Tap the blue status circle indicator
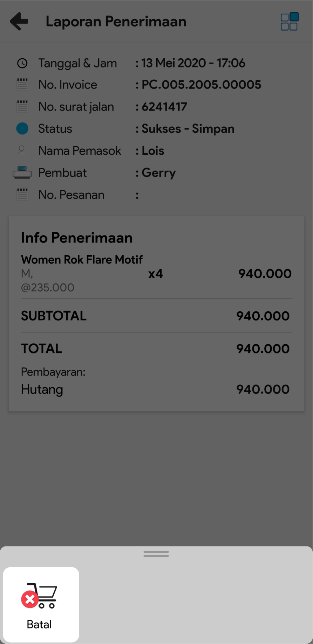 coord(22,128)
